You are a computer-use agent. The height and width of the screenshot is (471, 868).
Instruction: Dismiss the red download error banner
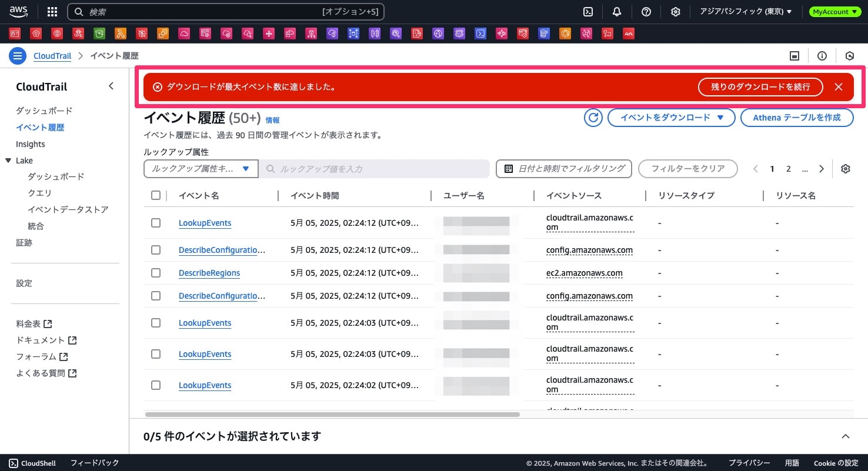tap(839, 87)
